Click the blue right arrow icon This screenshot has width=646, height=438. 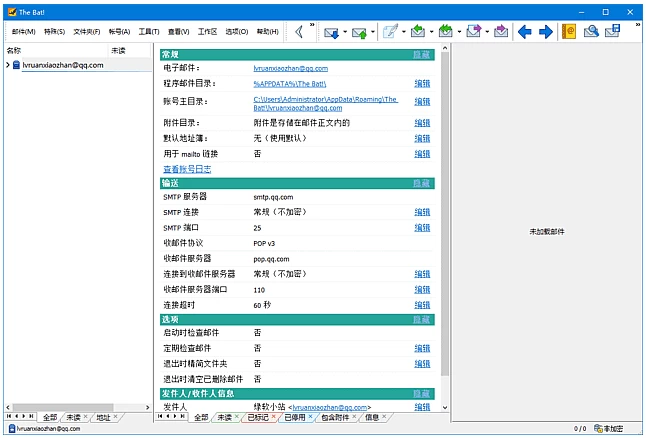click(x=545, y=32)
